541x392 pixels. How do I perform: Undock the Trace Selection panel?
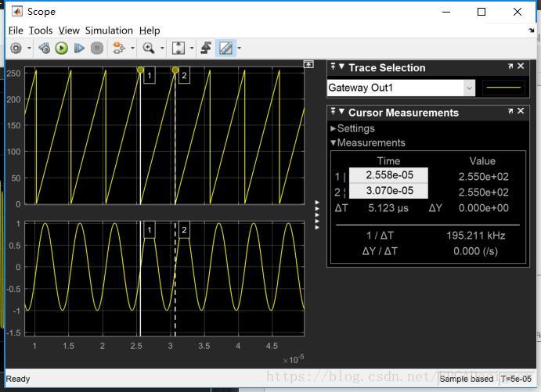coord(510,66)
